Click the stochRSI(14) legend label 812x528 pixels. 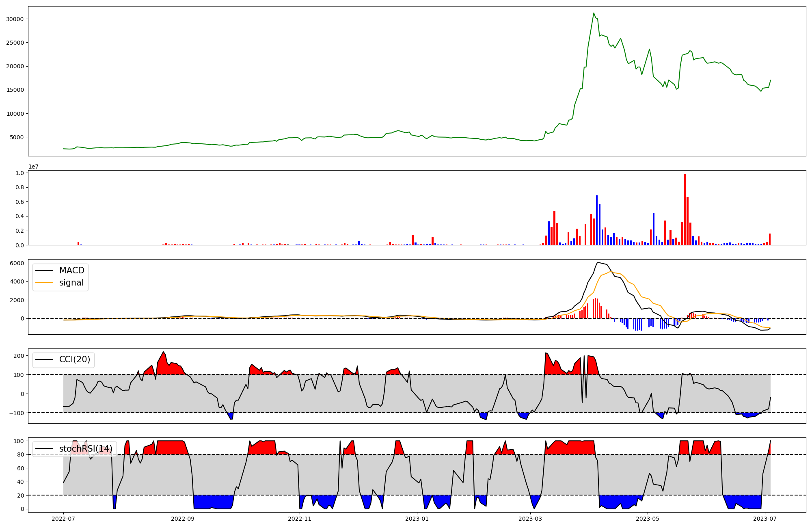[86, 448]
